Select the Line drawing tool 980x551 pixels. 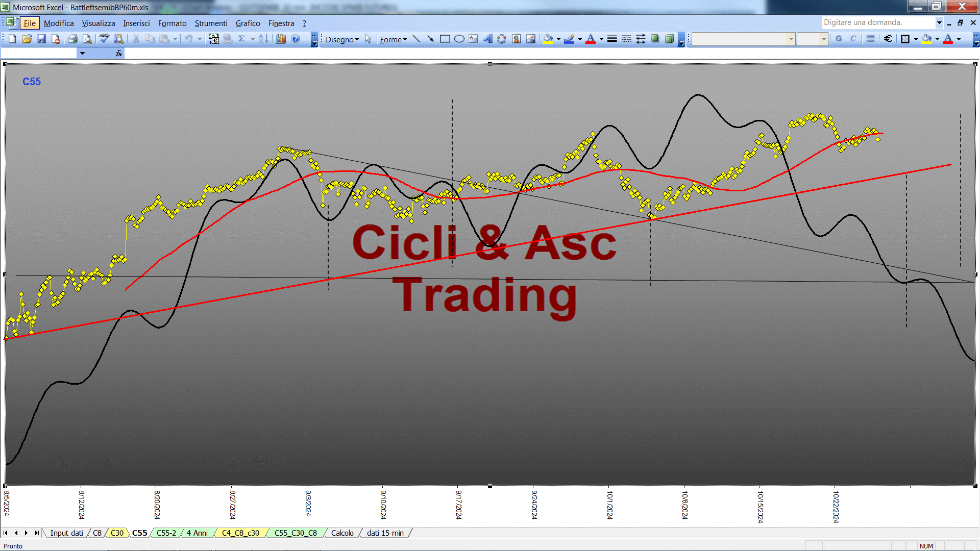(416, 39)
